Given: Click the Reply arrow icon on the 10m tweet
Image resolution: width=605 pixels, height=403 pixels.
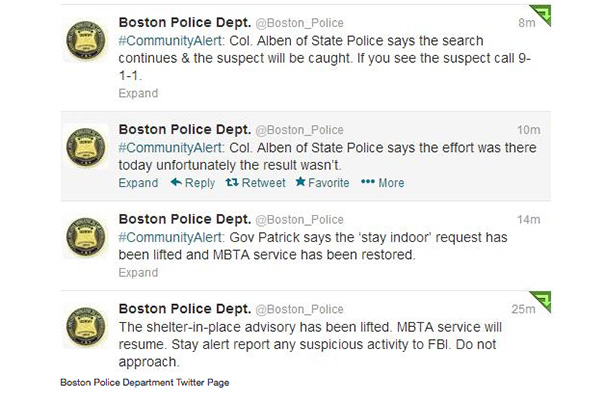Looking at the screenshot, I should click(x=176, y=182).
